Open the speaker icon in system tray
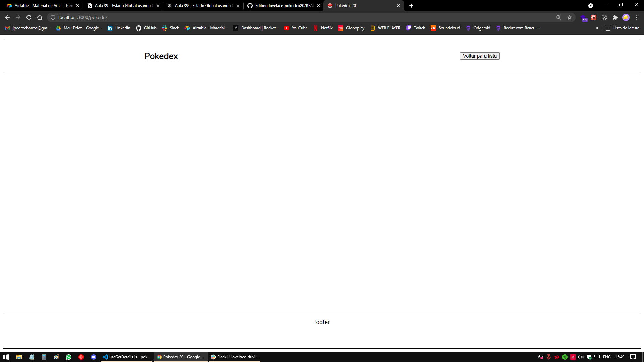This screenshot has height=362, width=644. (580, 357)
